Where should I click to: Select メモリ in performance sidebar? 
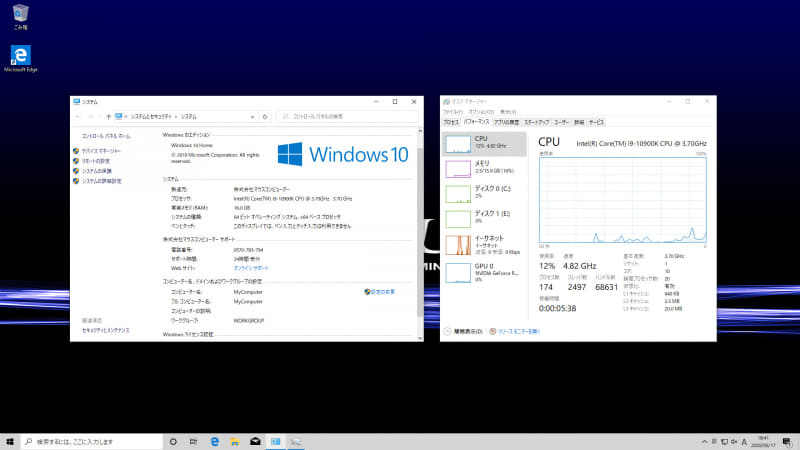click(x=484, y=168)
